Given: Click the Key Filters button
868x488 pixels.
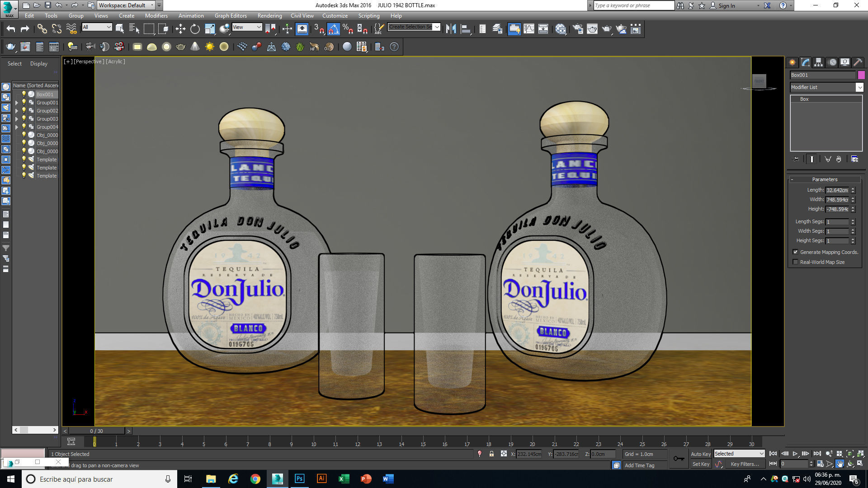Looking at the screenshot, I should coord(745,464).
